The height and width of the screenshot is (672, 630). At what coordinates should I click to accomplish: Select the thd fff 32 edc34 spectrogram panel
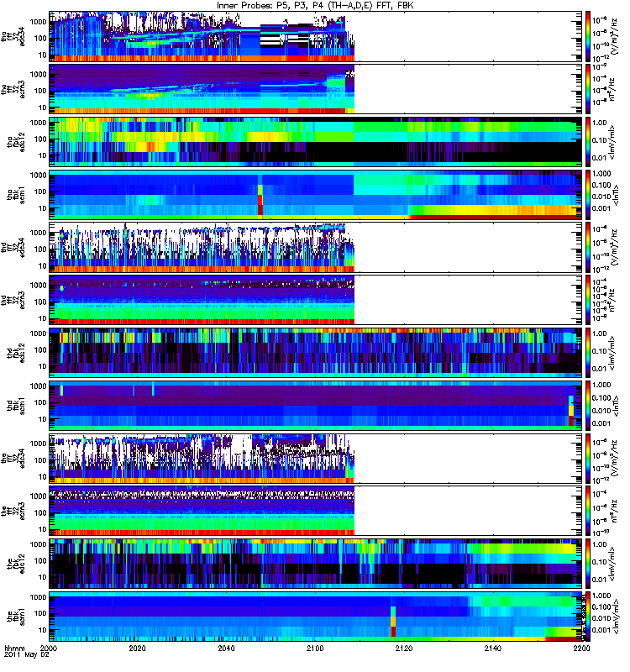click(x=316, y=247)
